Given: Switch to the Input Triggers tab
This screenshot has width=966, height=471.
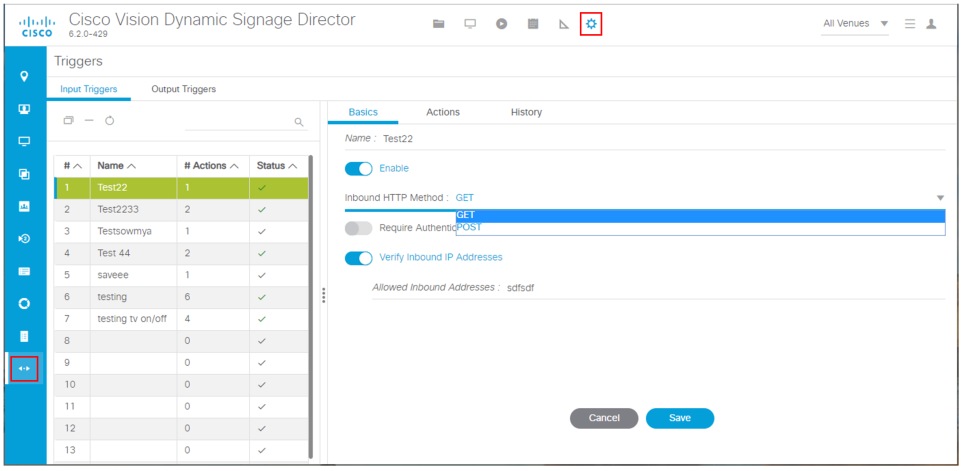Looking at the screenshot, I should pos(89,89).
